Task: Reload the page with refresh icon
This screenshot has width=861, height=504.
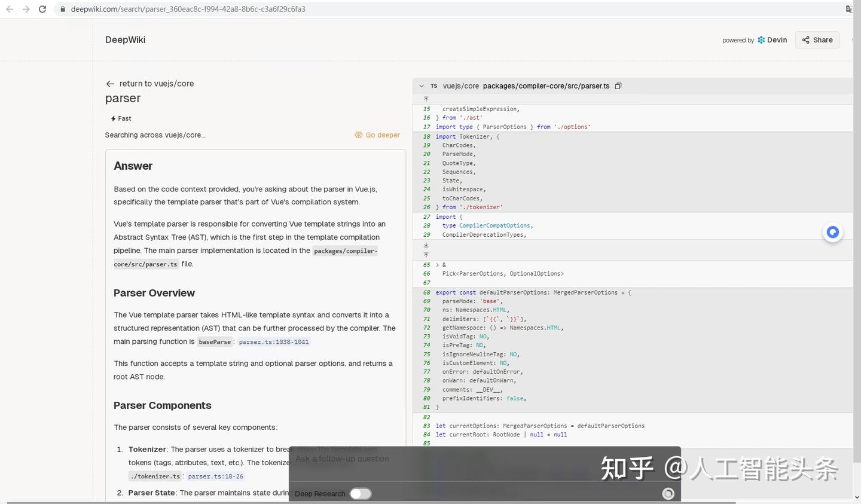Action: (x=42, y=9)
